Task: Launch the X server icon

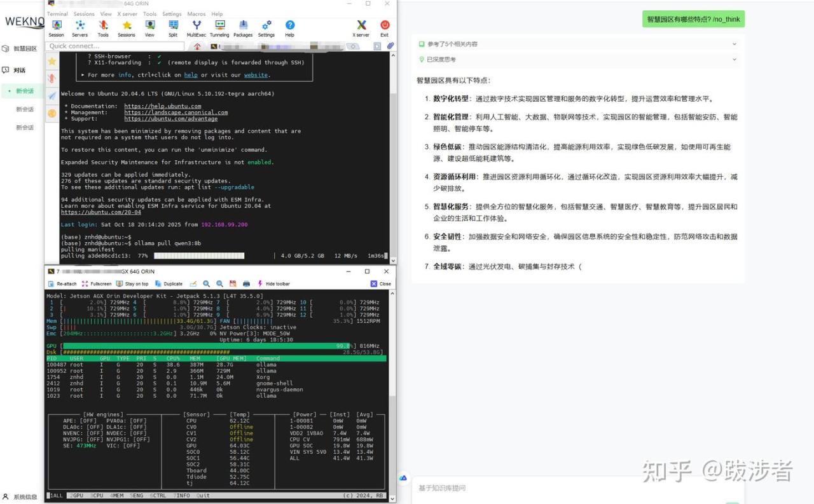Action: pyautogui.click(x=361, y=28)
